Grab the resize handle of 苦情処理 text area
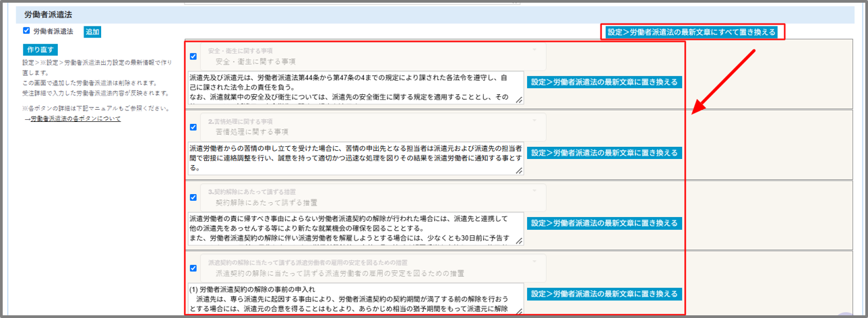868x318 pixels. click(519, 171)
